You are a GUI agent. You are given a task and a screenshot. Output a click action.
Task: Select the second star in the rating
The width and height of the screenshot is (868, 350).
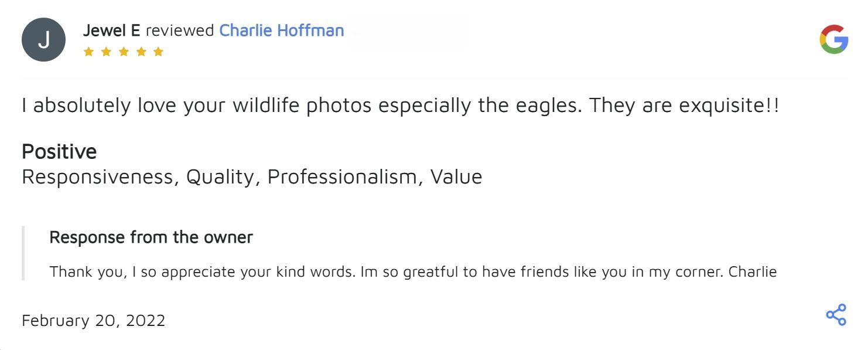tap(106, 52)
